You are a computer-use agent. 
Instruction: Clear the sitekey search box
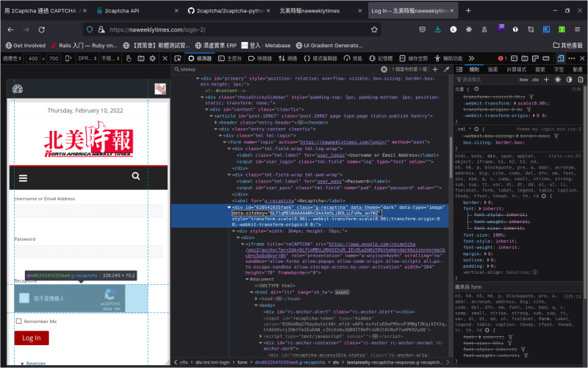click(x=384, y=69)
